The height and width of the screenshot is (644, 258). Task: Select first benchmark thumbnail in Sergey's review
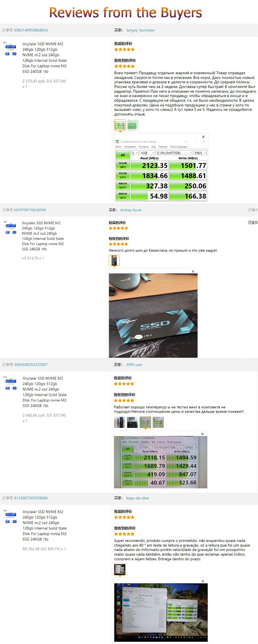(x=120, y=125)
